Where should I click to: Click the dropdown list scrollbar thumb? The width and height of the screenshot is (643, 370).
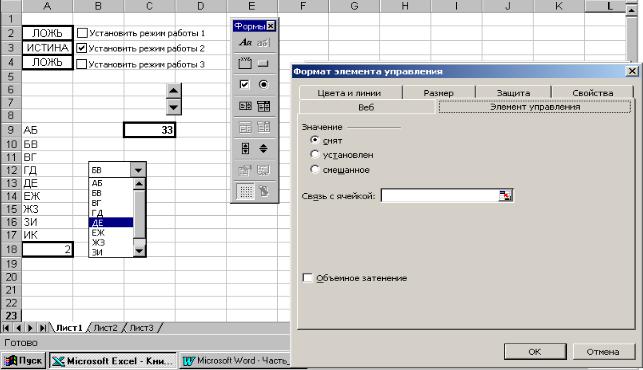tap(139, 214)
